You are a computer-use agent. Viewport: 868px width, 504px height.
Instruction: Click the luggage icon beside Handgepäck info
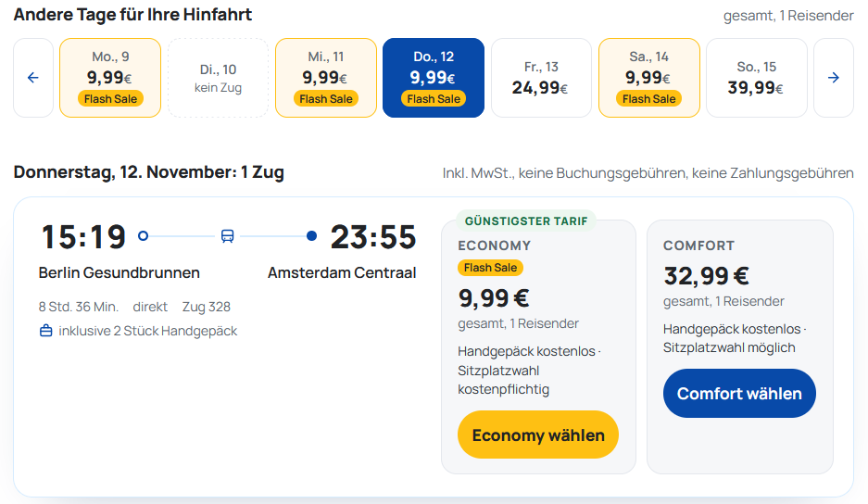click(x=46, y=331)
